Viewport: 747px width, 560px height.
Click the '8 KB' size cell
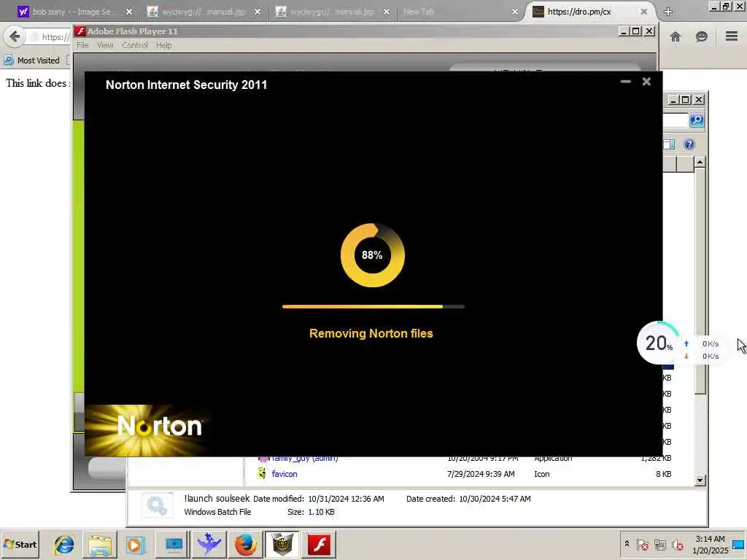point(663,474)
